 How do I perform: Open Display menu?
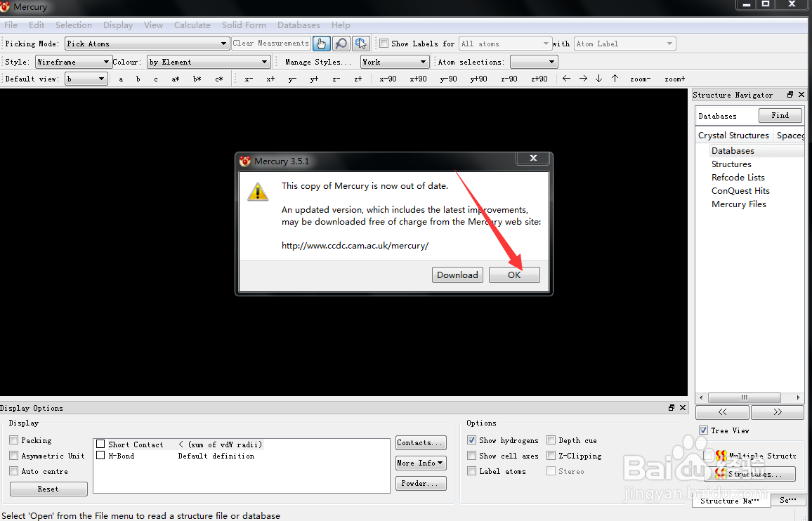click(118, 25)
